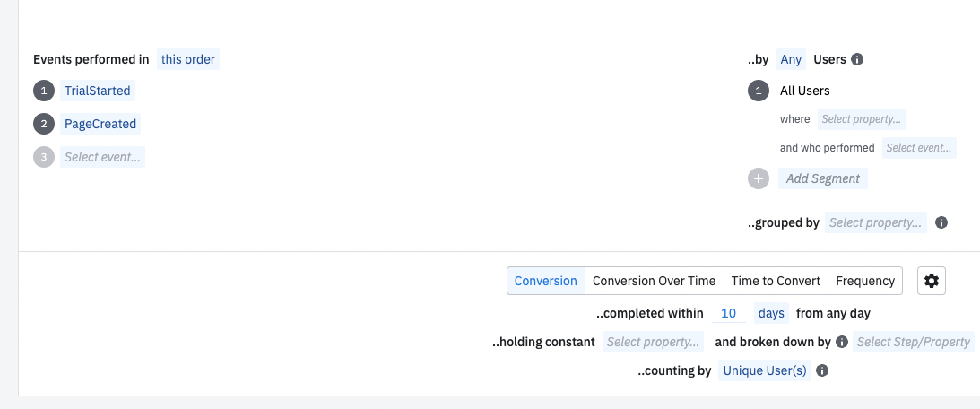Click info icon beside grouped by
The image size is (980, 409).
click(941, 222)
